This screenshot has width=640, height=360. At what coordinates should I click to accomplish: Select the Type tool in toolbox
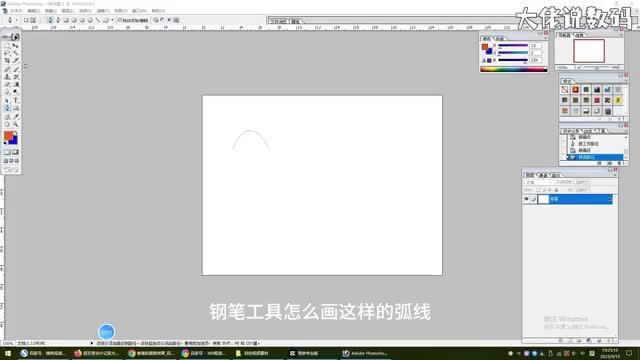click(16, 100)
